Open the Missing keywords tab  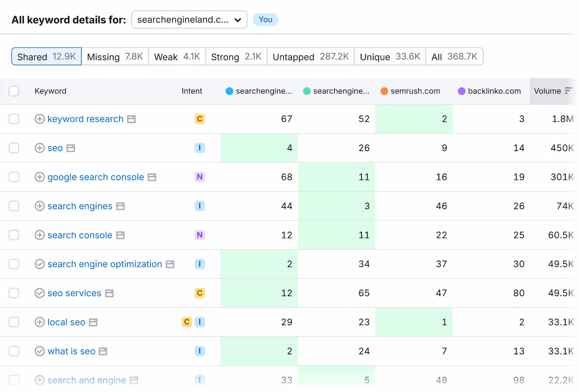coord(115,56)
